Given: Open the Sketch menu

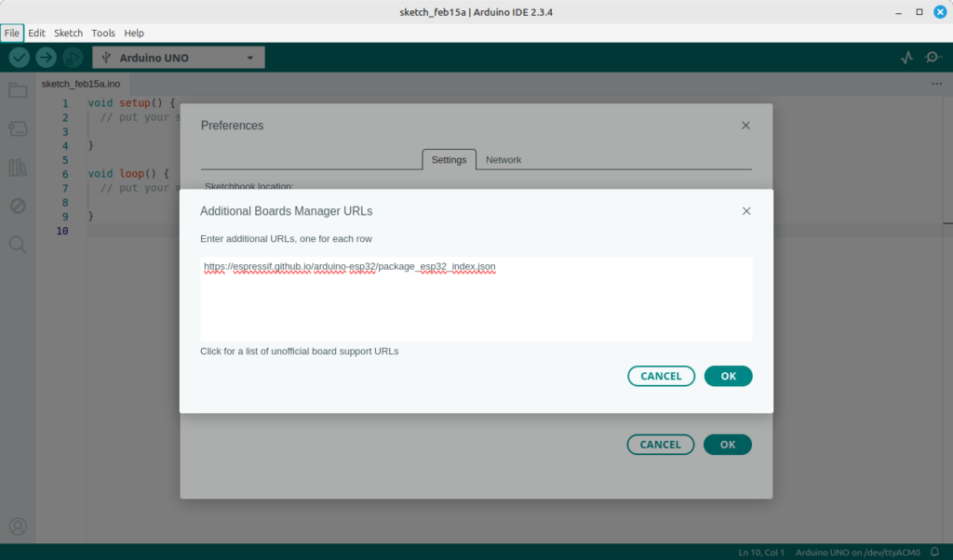Looking at the screenshot, I should 68,33.
